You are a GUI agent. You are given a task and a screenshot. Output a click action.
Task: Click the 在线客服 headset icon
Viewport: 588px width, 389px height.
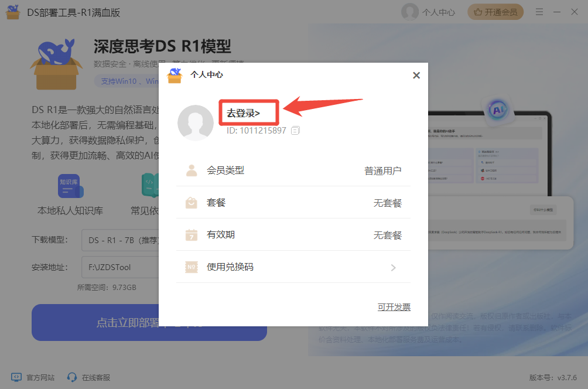pyautogui.click(x=72, y=377)
